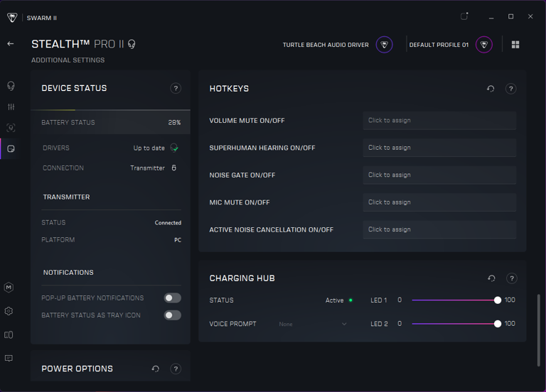Viewport: 546px width, 392px height.
Task: Go back with the left arrow icon
Action: pos(11,44)
